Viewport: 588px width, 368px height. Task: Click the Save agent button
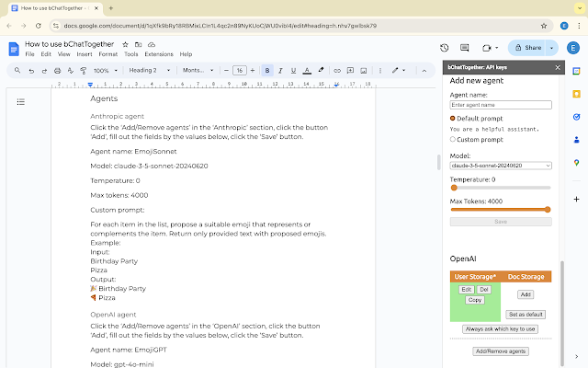tap(501, 222)
